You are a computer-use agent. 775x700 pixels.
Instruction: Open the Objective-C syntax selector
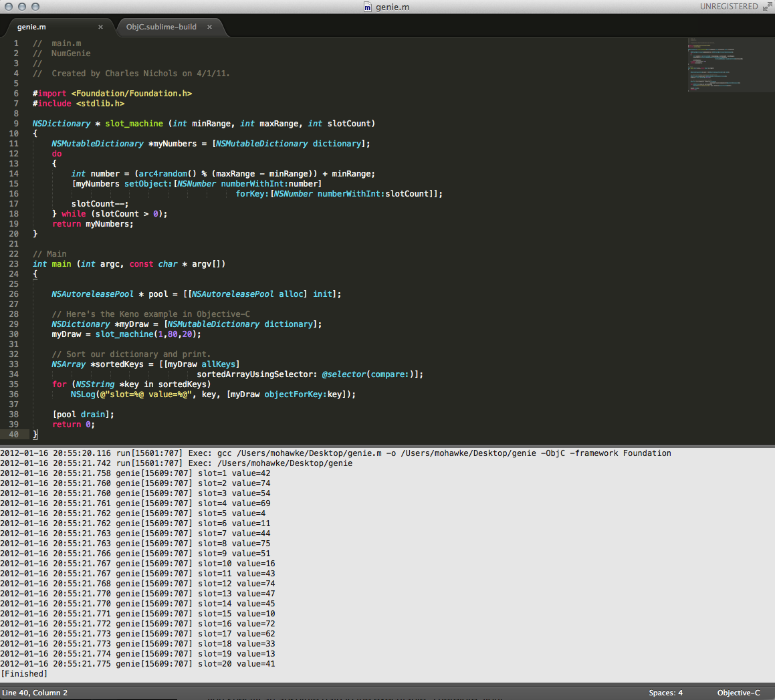(x=738, y=693)
